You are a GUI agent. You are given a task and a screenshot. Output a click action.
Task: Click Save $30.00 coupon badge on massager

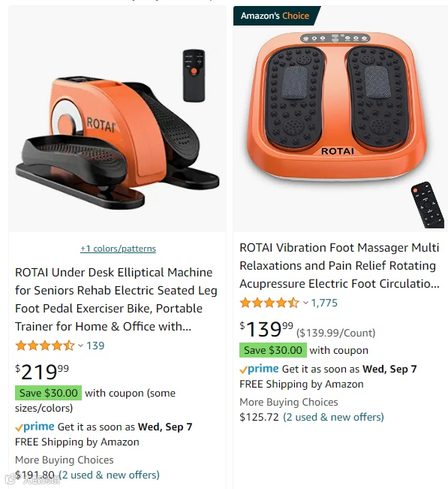pyautogui.click(x=273, y=350)
